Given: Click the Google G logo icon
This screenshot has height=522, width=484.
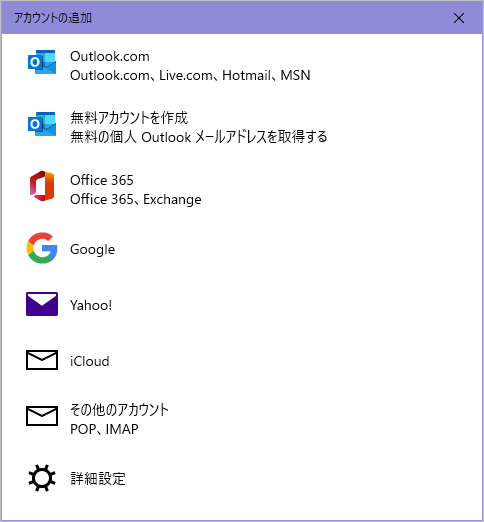Looking at the screenshot, I should tap(42, 248).
